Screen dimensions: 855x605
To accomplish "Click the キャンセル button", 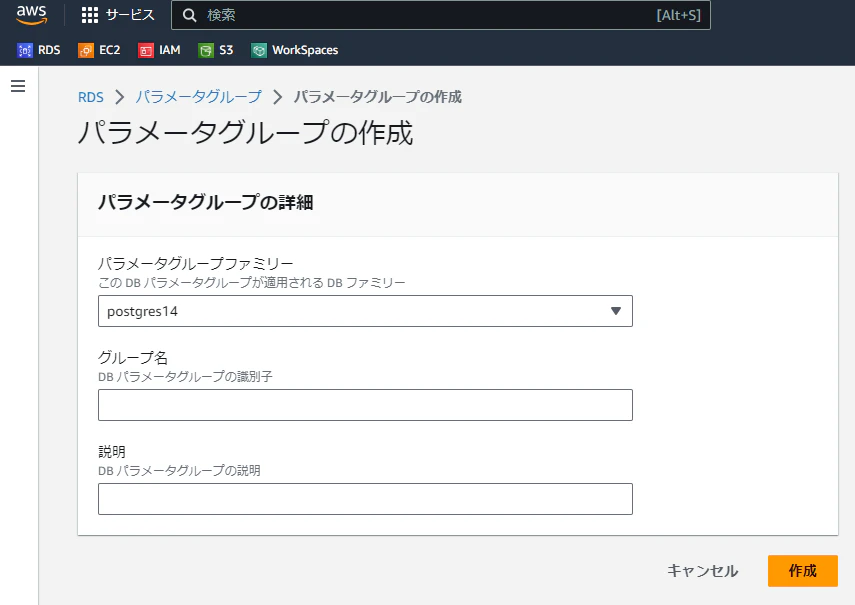I will [x=702, y=571].
